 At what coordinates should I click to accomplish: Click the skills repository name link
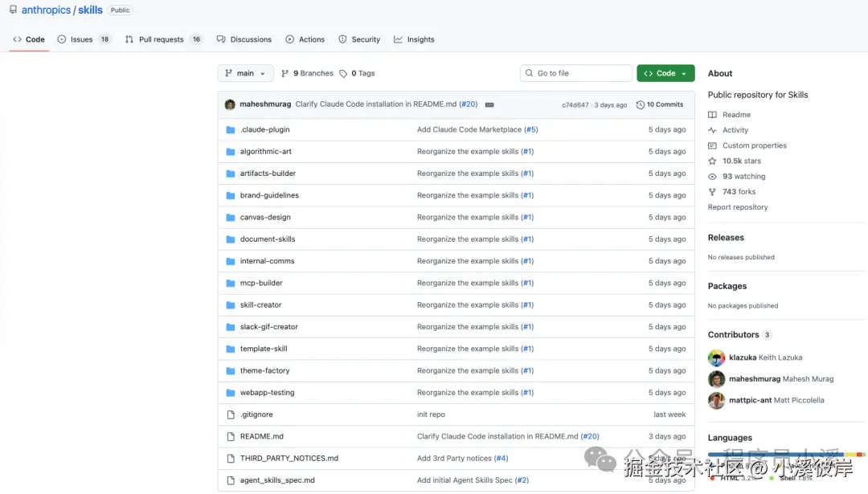[x=90, y=10]
